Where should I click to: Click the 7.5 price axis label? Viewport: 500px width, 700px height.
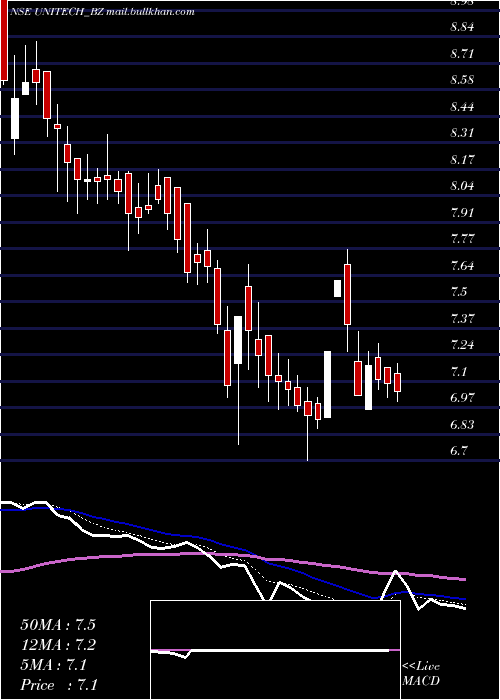click(x=459, y=292)
